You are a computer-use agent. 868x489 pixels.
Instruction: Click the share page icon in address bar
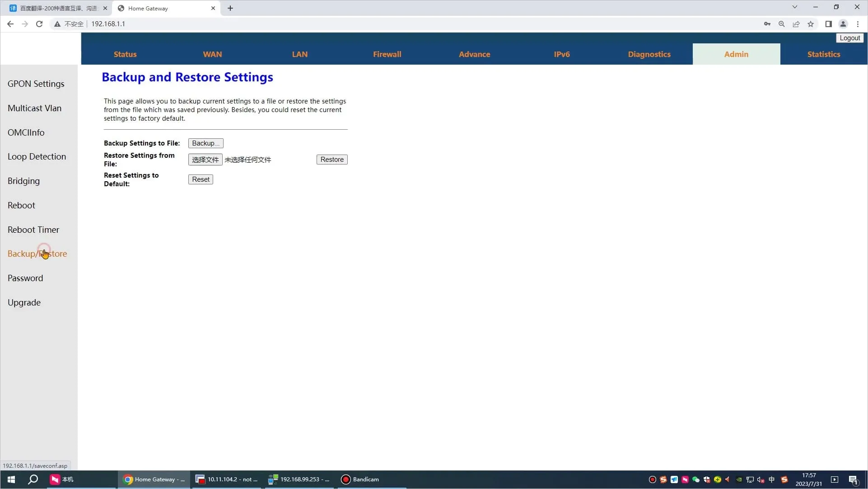coord(796,24)
